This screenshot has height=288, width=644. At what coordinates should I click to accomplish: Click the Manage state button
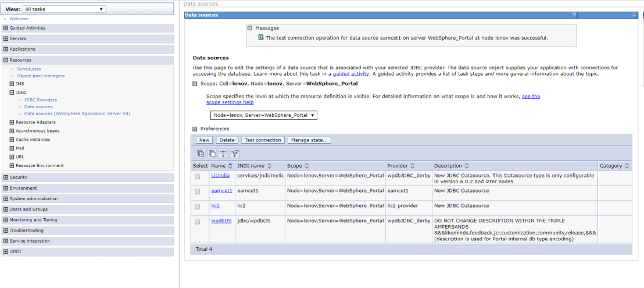(309, 140)
